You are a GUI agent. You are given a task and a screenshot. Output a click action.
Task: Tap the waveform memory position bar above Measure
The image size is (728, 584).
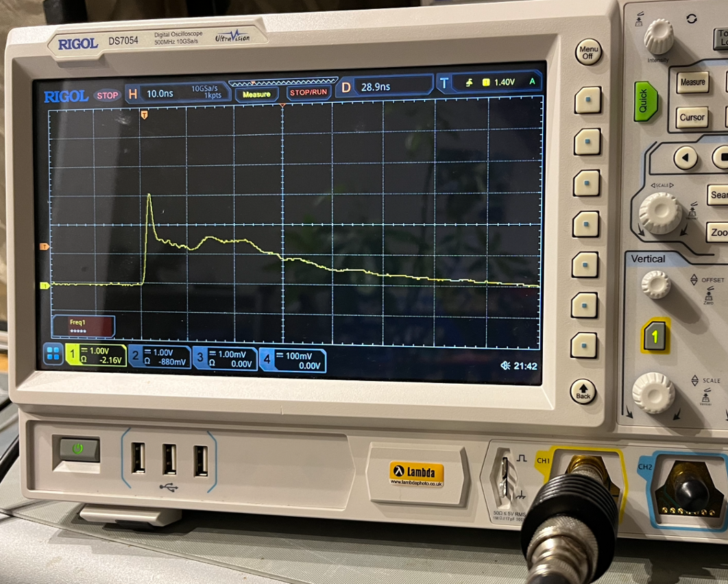pos(283,83)
